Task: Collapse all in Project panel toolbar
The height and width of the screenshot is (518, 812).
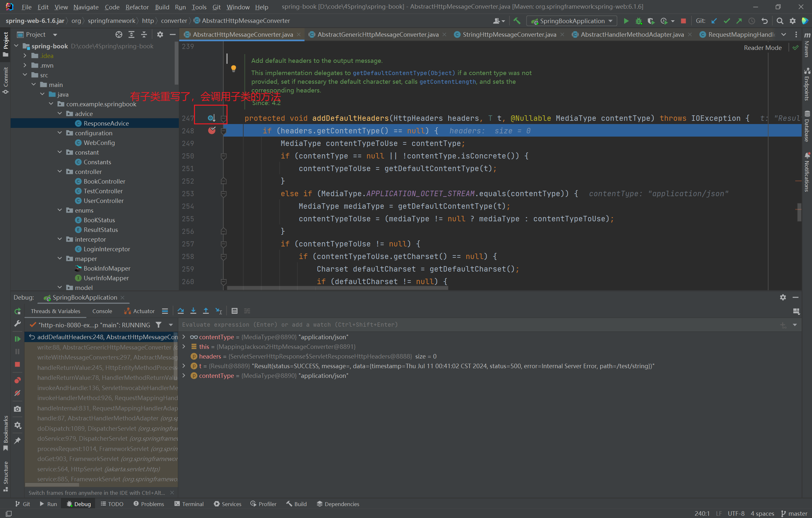Action: 144,34
